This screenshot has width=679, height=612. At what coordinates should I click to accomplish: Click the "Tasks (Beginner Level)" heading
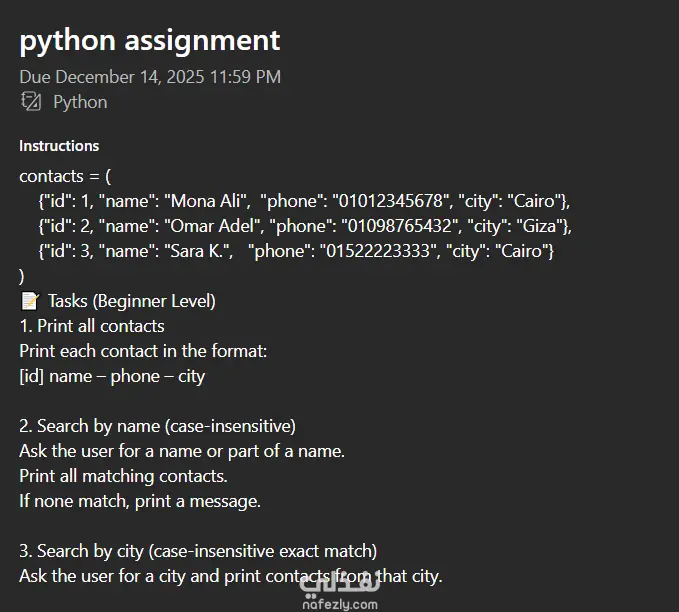click(131, 301)
